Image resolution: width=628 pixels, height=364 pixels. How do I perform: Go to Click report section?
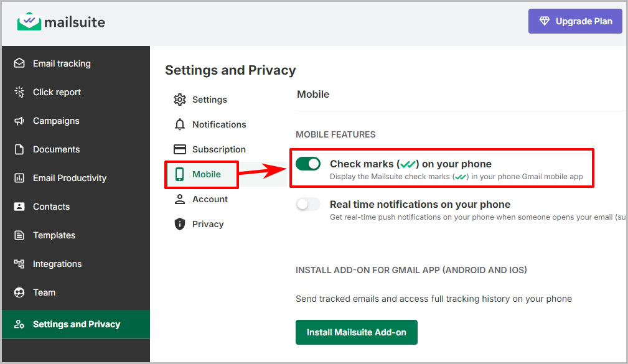76,92
